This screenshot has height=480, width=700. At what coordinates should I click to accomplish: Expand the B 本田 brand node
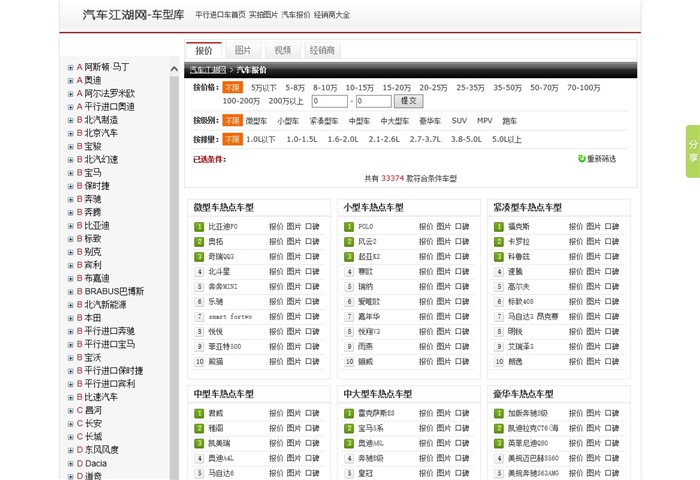pyautogui.click(x=71, y=318)
